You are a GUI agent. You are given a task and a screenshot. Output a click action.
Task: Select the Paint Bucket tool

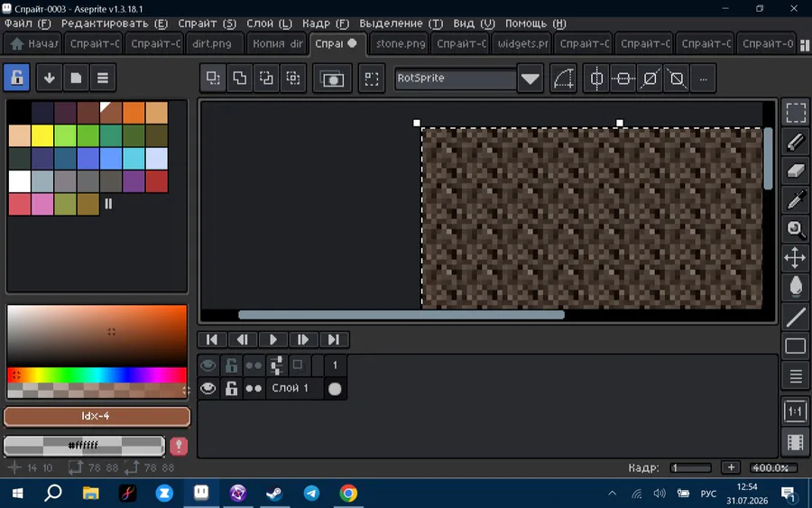[x=796, y=287]
